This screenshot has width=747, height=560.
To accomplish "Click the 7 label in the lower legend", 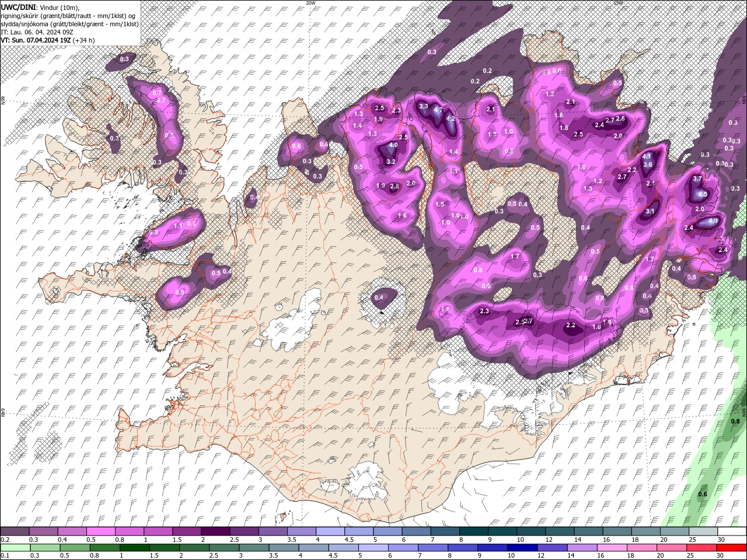I will [x=420, y=555].
